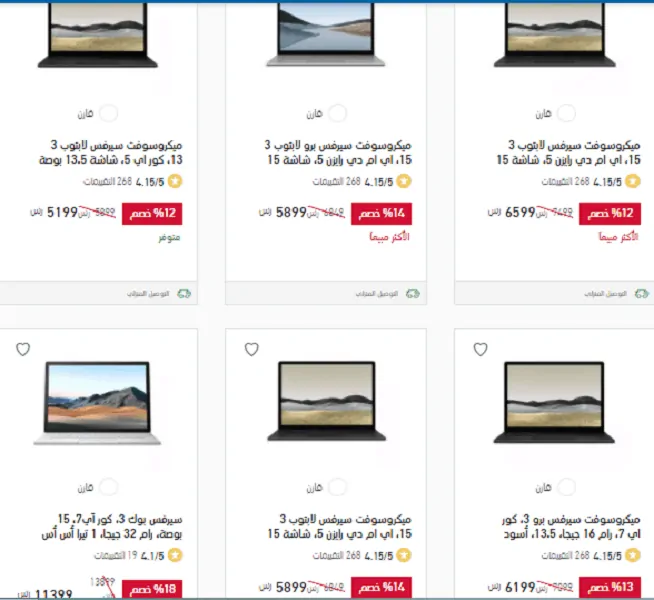Click star rating icon on 5199 laptop
The height and width of the screenshot is (600, 654).
click(175, 181)
